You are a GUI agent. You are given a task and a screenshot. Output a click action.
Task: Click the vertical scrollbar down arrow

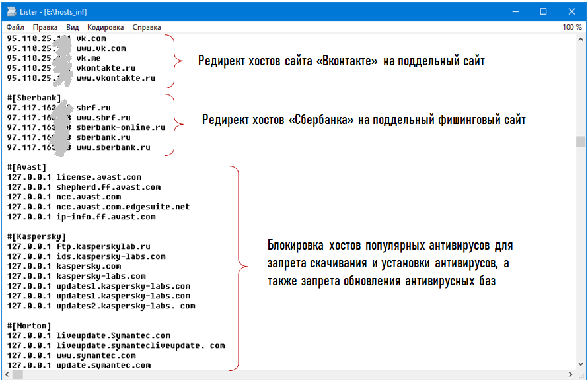pos(581,364)
